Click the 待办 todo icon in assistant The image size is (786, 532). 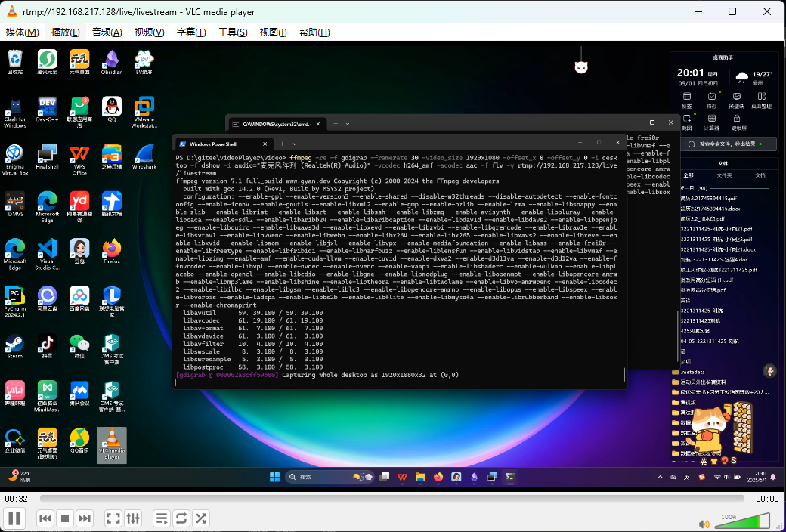pyautogui.click(x=711, y=100)
